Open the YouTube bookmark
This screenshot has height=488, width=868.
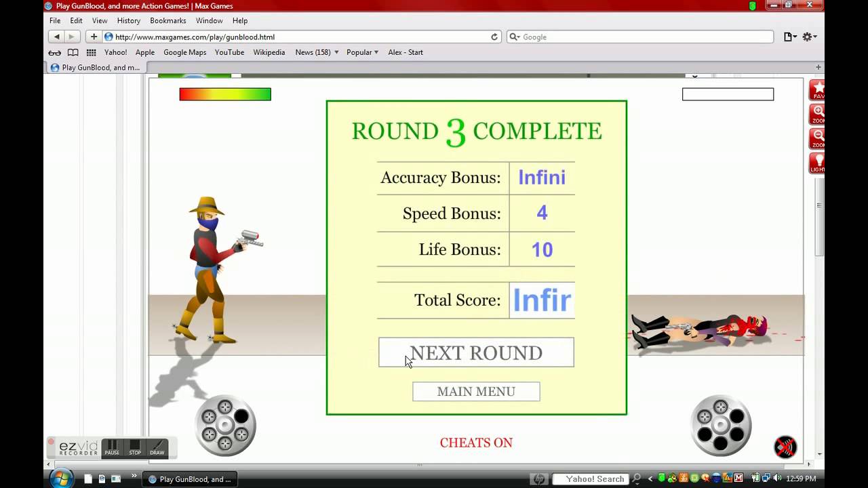pos(229,52)
